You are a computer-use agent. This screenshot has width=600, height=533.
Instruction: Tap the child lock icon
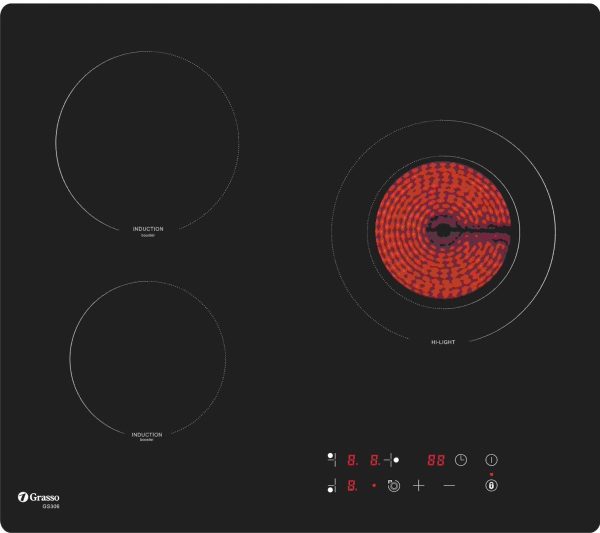(x=491, y=486)
